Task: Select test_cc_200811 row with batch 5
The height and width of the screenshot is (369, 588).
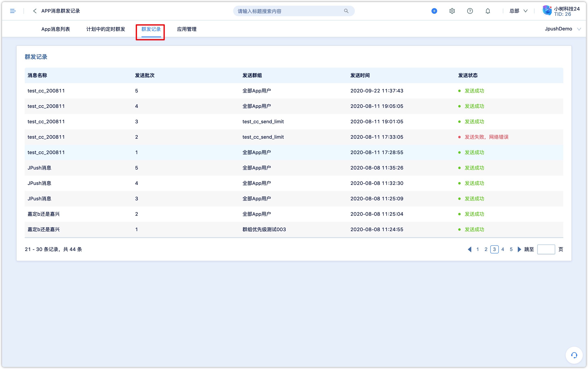Action: pos(294,91)
